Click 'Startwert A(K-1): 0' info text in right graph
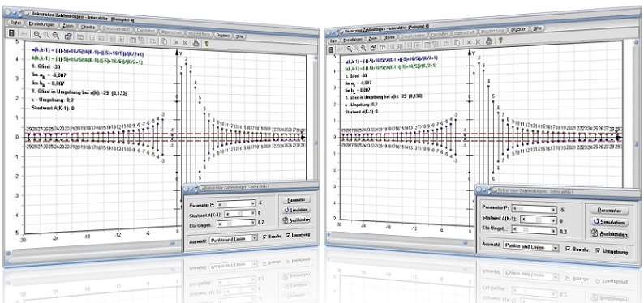The image size is (644, 303). (361, 112)
